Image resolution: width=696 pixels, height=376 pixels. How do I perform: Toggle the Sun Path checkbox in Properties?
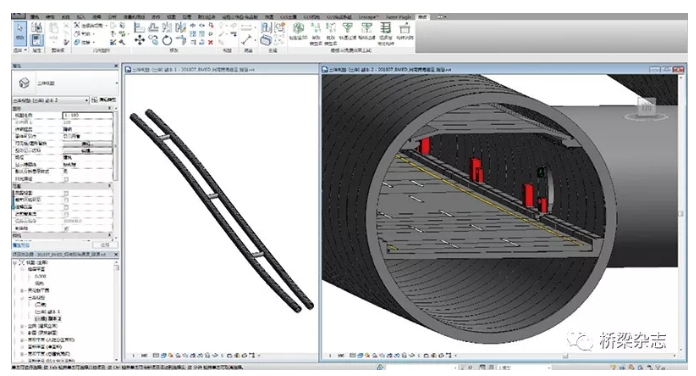click(x=66, y=179)
